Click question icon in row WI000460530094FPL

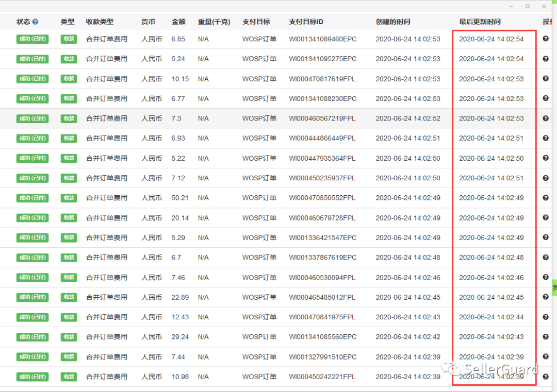(546, 277)
